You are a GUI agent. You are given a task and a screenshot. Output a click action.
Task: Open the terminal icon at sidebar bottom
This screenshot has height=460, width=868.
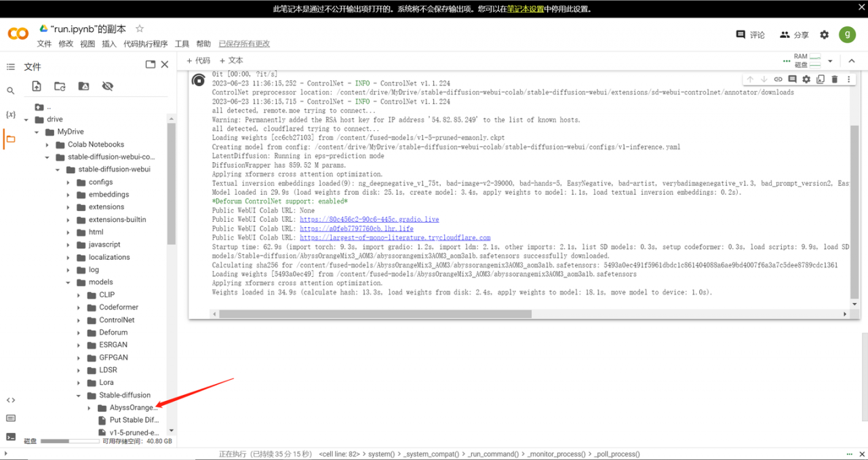pyautogui.click(x=10, y=436)
